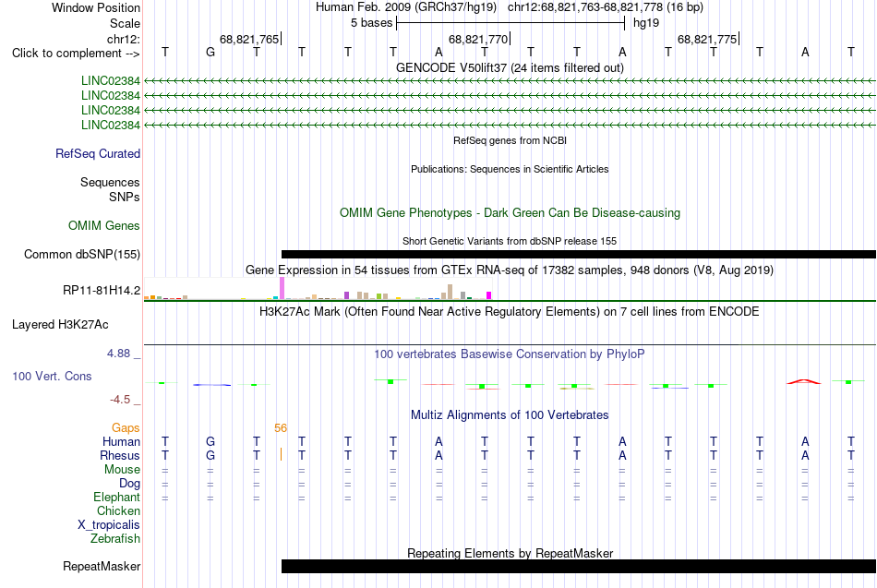
Task: Click the red peak in conservation track
Action: 804,381
